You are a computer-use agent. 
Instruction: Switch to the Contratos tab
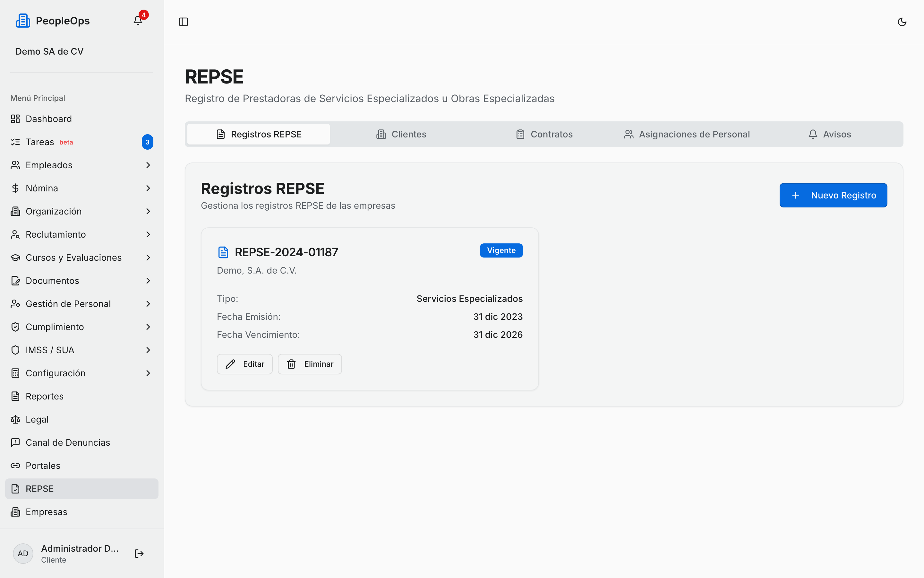[544, 134]
